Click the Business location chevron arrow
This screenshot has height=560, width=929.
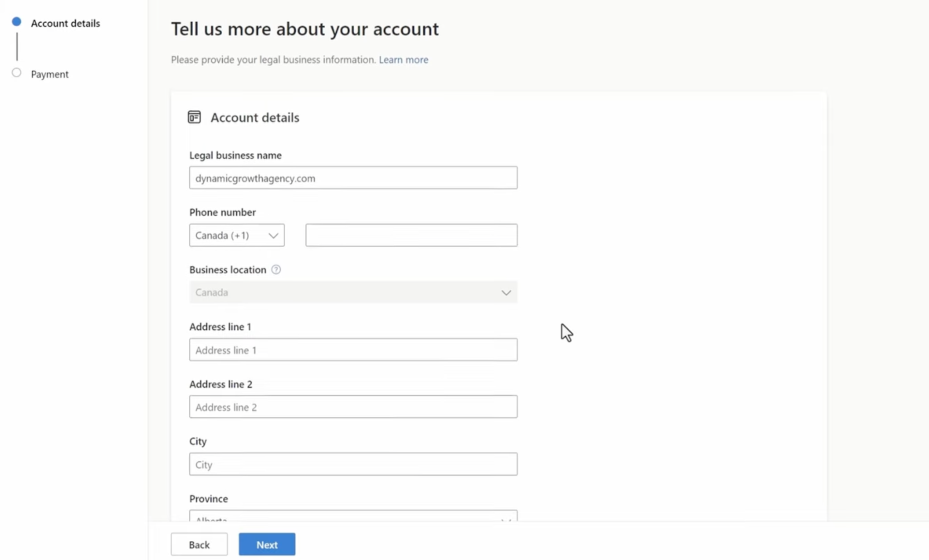coord(506,292)
